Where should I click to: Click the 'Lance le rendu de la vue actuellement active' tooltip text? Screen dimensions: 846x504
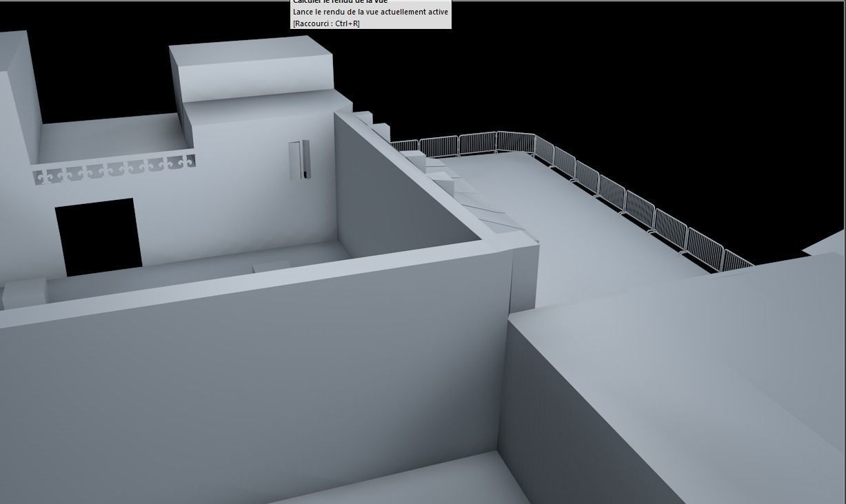coord(370,12)
